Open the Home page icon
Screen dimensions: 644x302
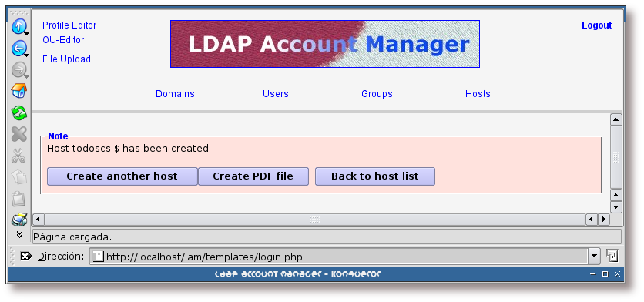pos(18,91)
